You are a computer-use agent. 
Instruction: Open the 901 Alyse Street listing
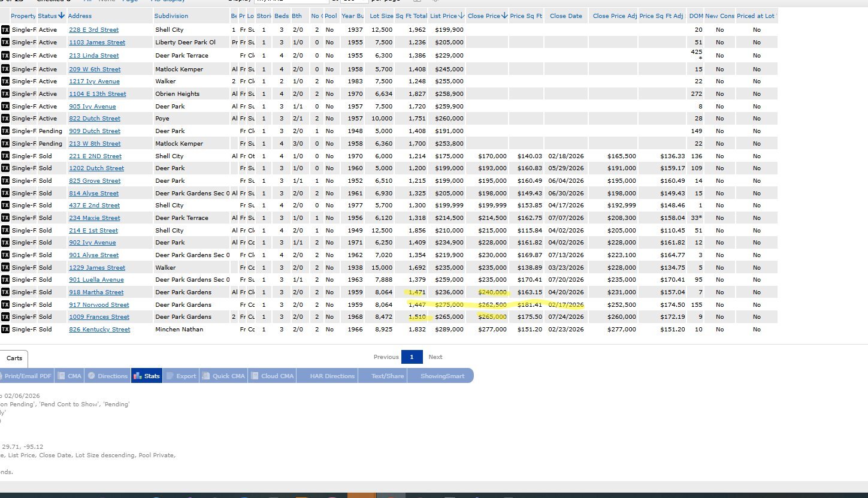click(x=93, y=255)
